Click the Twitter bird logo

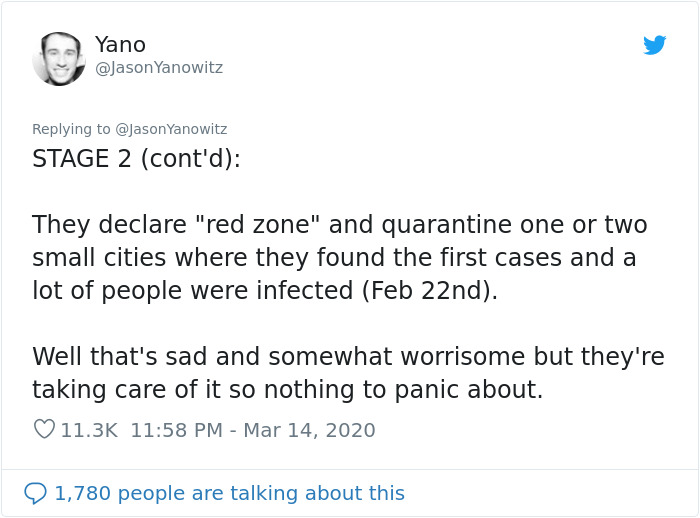(655, 45)
